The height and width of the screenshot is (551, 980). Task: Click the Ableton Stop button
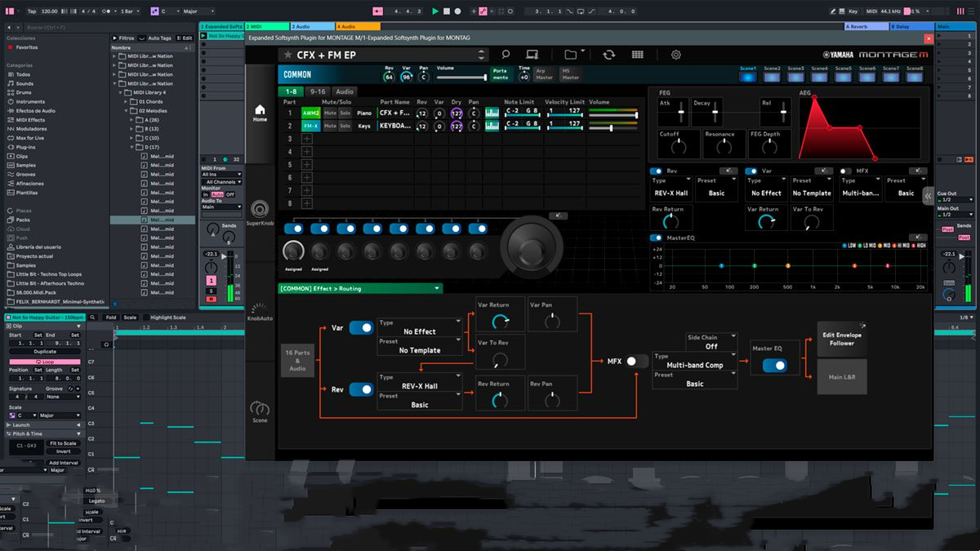pyautogui.click(x=446, y=11)
